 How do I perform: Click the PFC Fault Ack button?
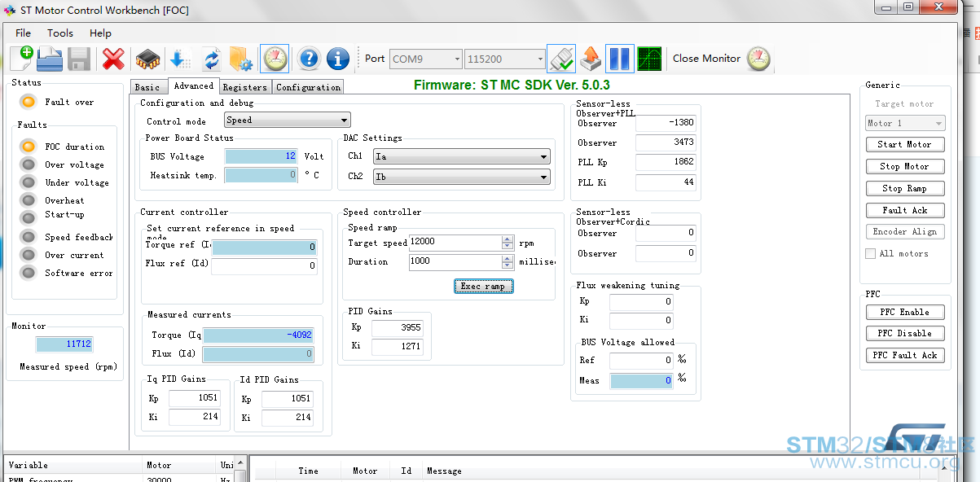(905, 355)
